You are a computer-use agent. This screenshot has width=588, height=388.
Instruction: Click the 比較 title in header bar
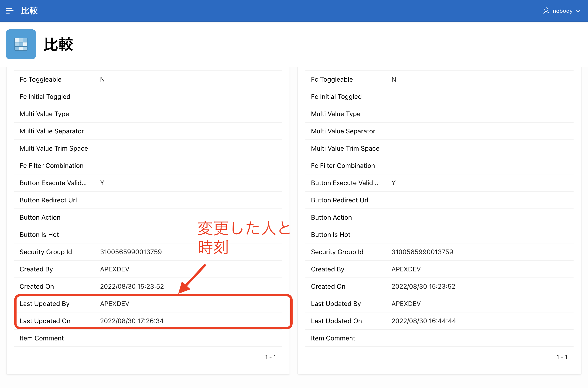(29, 11)
